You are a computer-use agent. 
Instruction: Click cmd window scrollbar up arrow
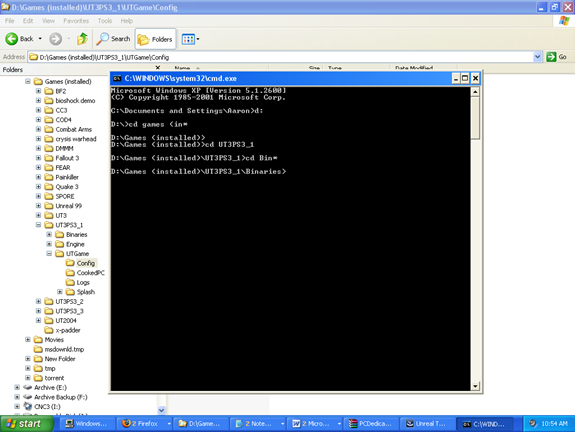tap(475, 91)
